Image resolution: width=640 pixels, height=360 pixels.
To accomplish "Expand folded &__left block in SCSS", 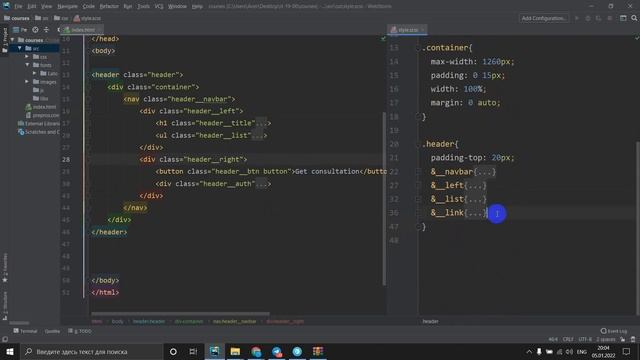I will pyautogui.click(x=475, y=185).
